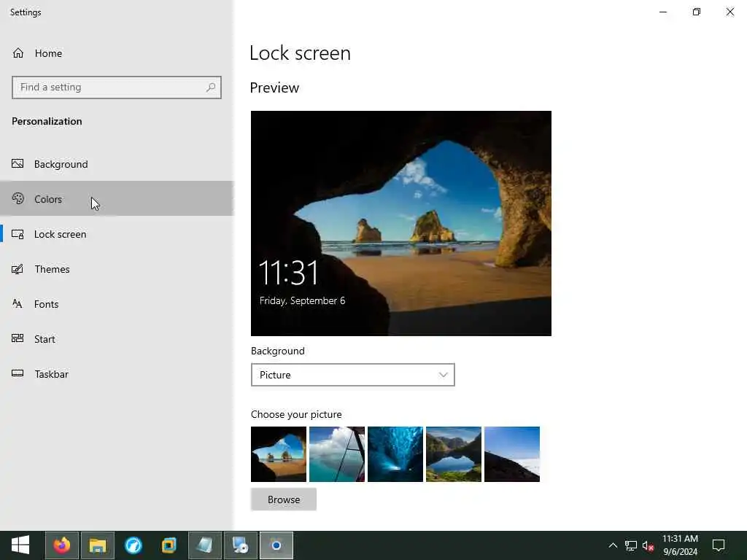Image resolution: width=747 pixels, height=560 pixels.
Task: Choose the underwater blue cave thumbnail
Action: click(395, 454)
